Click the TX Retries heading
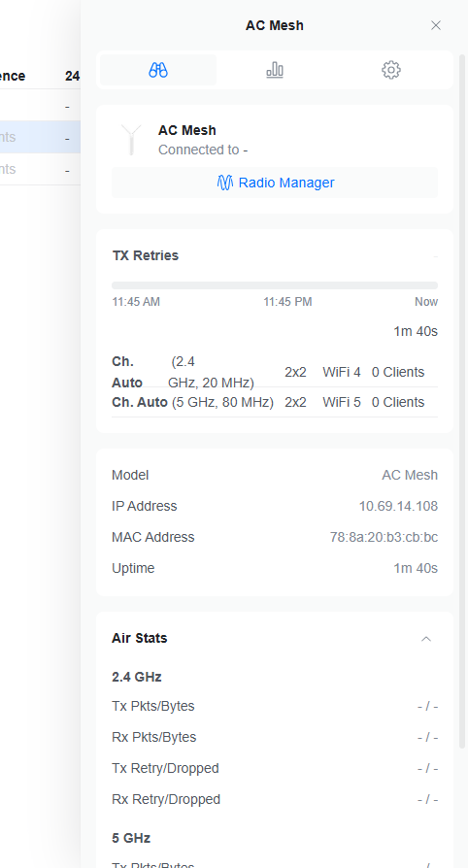 (146, 255)
